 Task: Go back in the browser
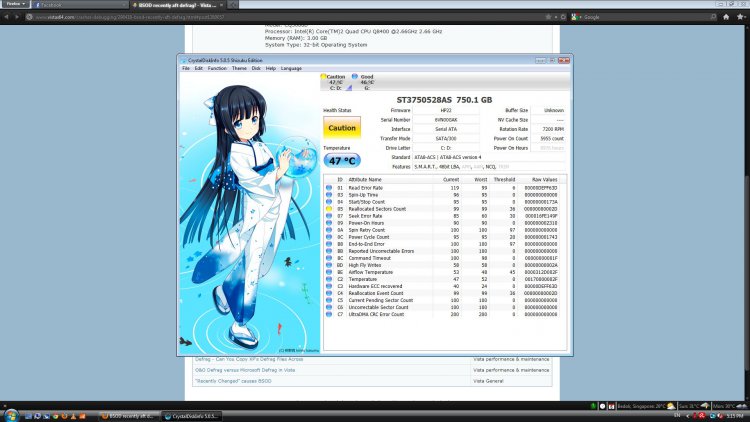pos(6,17)
